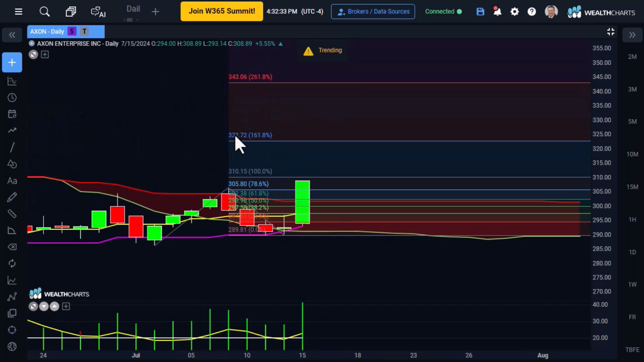Move lower panel up arrow
Image resolution: width=644 pixels, height=362 pixels.
click(x=54, y=306)
